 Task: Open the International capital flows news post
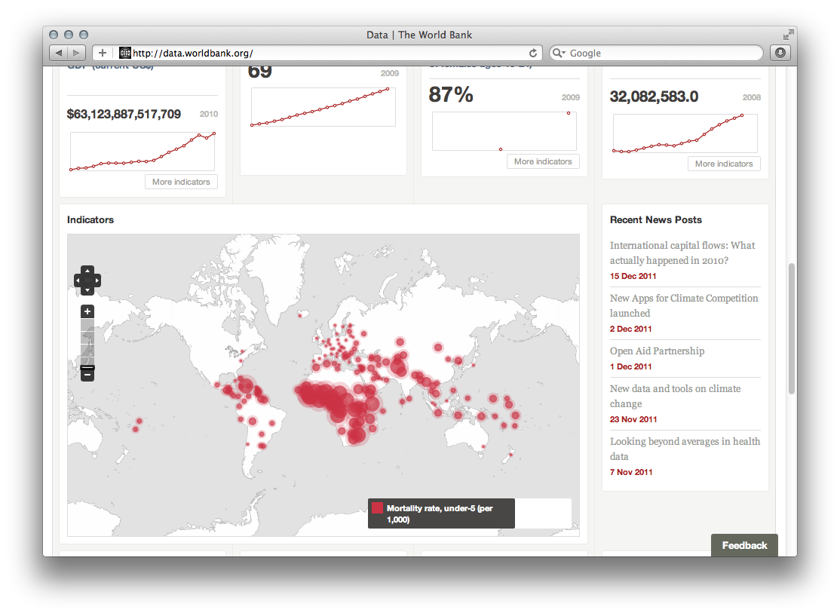[681, 253]
